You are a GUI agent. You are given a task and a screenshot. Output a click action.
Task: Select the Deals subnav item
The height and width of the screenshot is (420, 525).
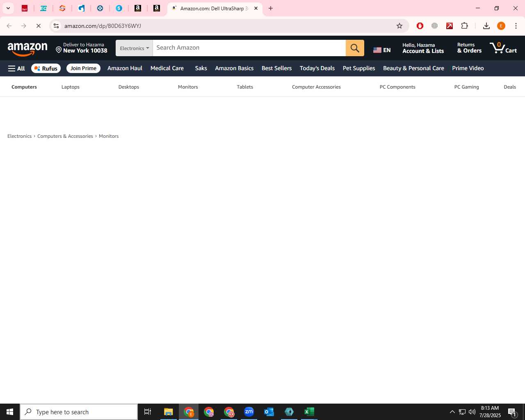point(510,87)
